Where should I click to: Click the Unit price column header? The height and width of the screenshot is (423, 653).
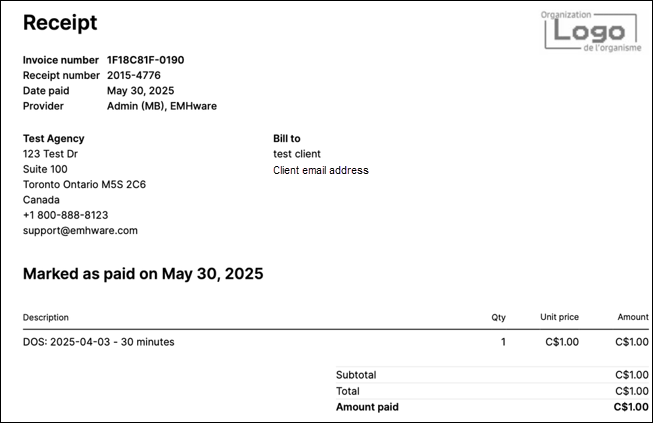pos(559,317)
